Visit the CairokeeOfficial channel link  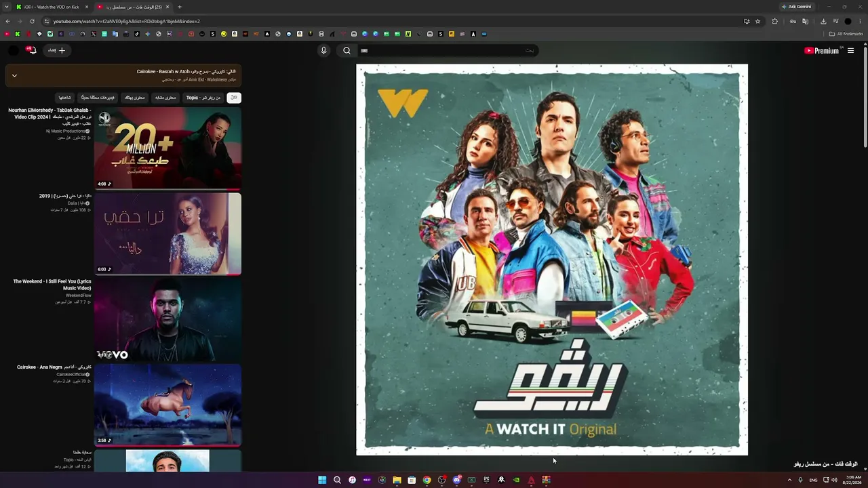click(x=71, y=374)
